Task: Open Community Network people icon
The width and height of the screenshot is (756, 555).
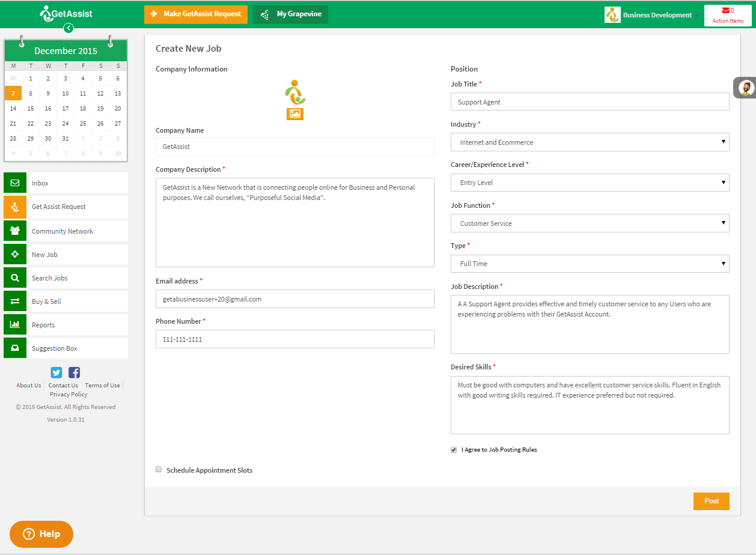Action: [x=15, y=231]
